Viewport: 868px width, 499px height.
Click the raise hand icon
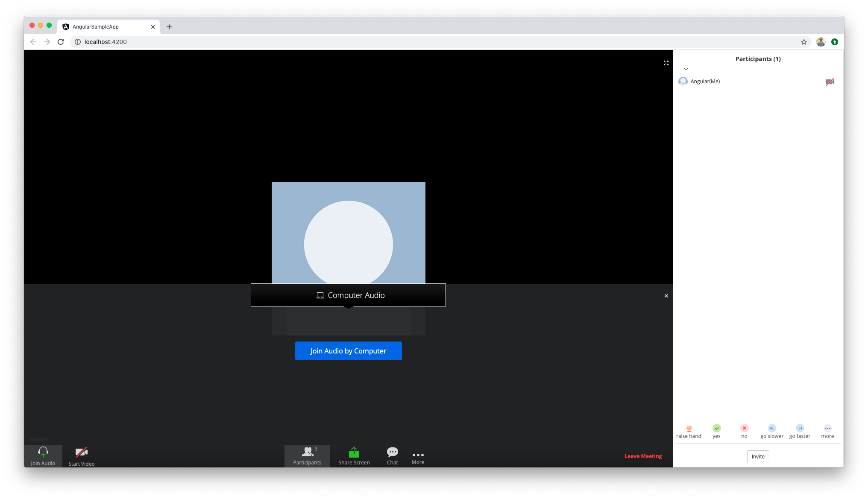click(689, 428)
